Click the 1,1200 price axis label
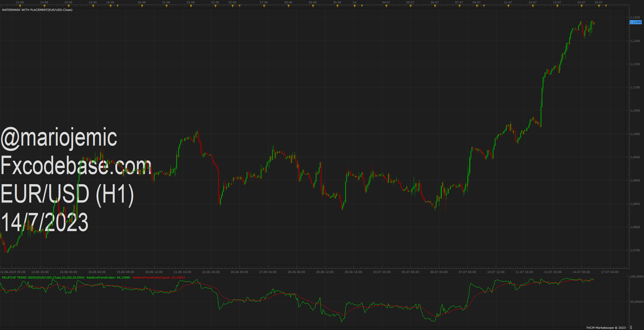This screenshot has width=644, height=330. point(635,41)
